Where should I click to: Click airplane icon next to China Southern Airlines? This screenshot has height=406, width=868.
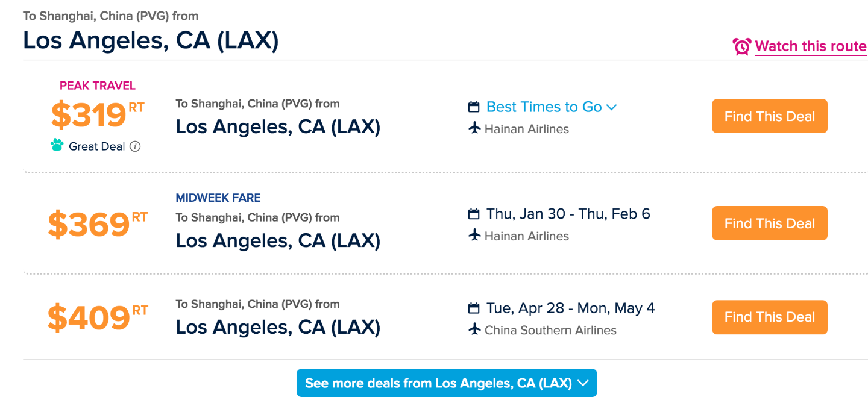[474, 329]
